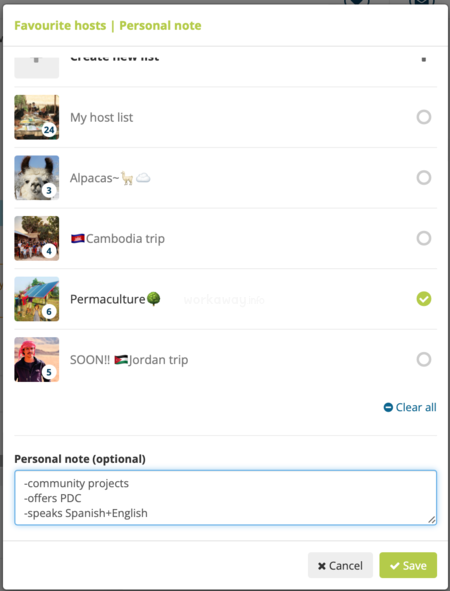Click inside the Personal note text area
Image resolution: width=450 pixels, height=591 pixels.
[225, 498]
